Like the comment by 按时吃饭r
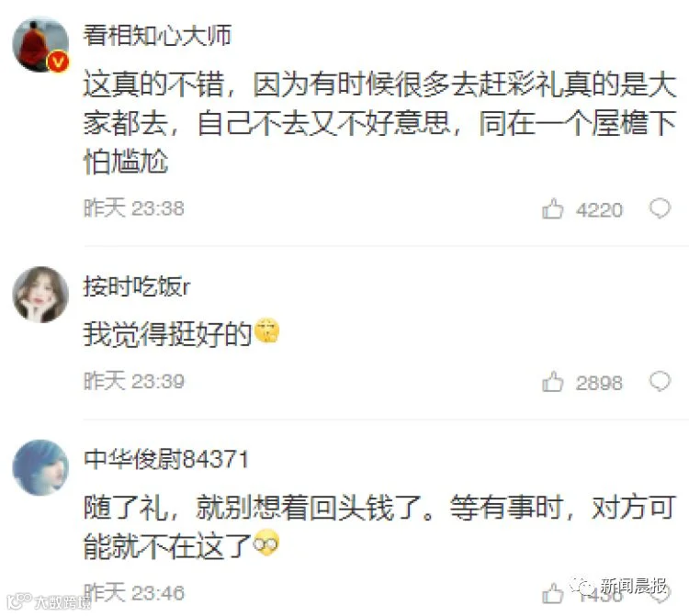689x616 pixels. tap(552, 382)
